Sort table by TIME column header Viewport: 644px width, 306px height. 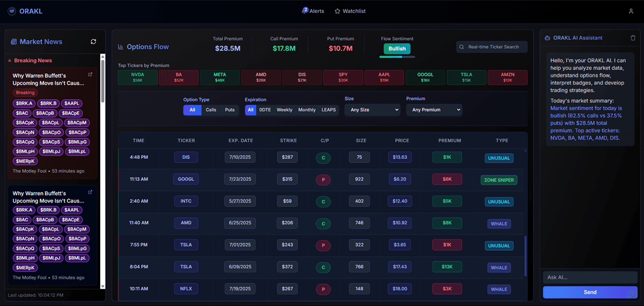point(138,141)
